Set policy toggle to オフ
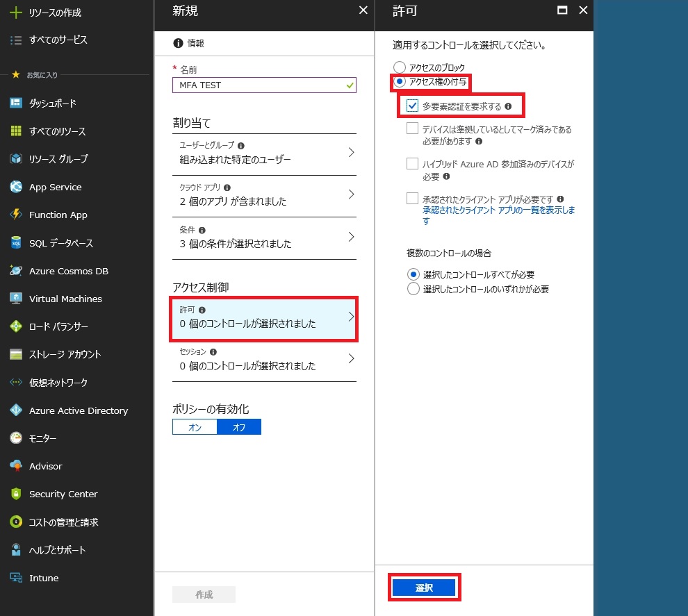This screenshot has width=688, height=616. tap(239, 427)
